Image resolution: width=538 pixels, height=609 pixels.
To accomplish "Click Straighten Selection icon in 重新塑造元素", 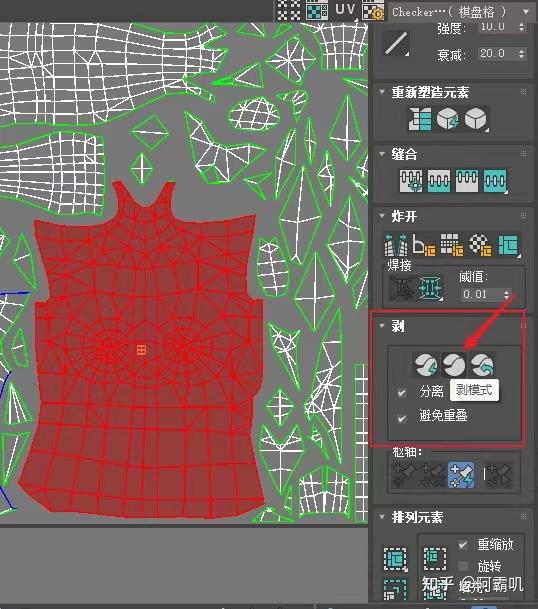I will [420, 119].
